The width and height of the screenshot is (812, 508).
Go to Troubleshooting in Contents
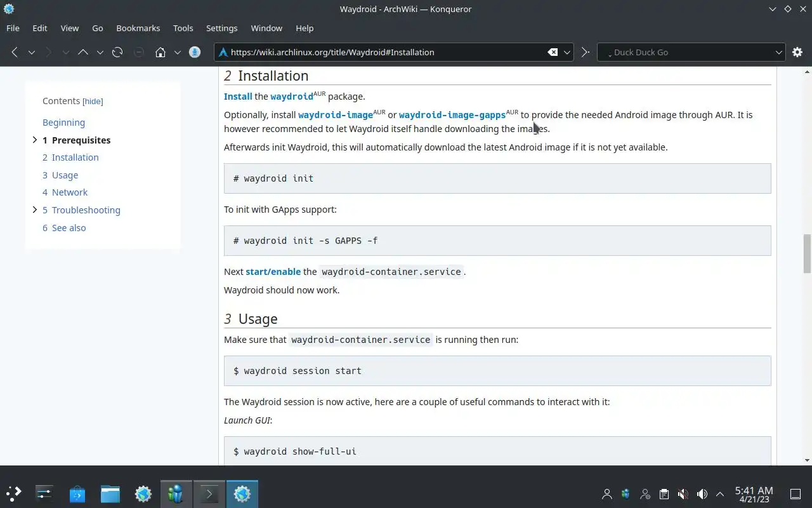point(81,210)
